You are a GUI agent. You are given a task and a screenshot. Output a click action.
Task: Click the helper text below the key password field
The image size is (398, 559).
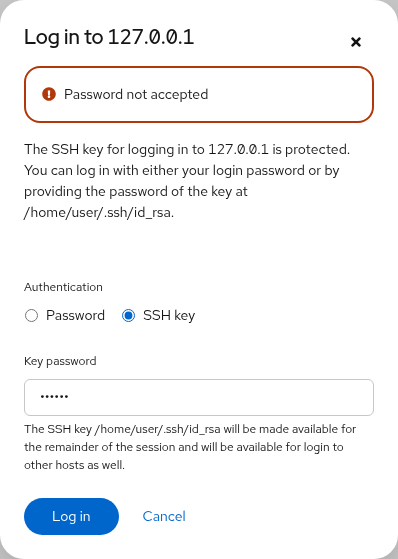[190, 447]
